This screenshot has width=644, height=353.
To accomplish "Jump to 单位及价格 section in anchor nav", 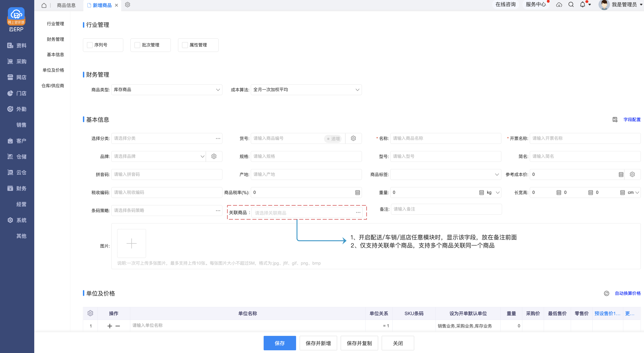I will [53, 70].
